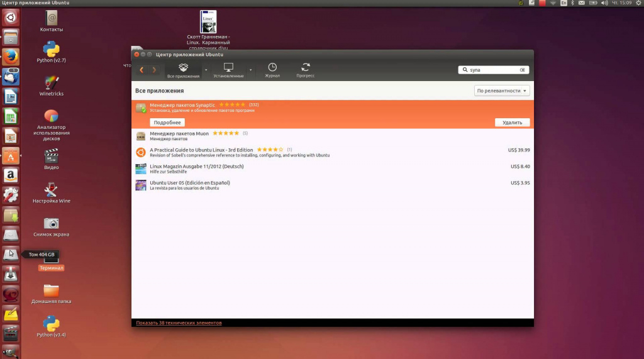Click the Удалить button for Synaptic
The image size is (644, 359).
pyautogui.click(x=512, y=123)
